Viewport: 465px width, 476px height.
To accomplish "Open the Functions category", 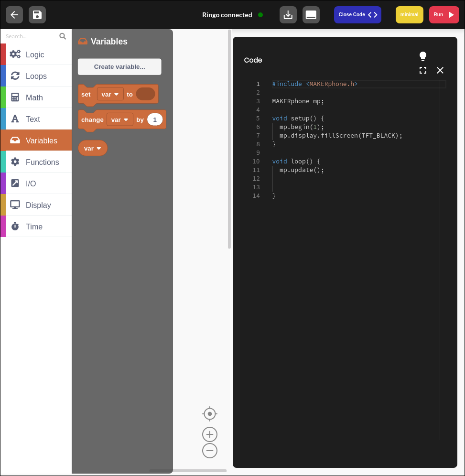I will tap(36, 162).
